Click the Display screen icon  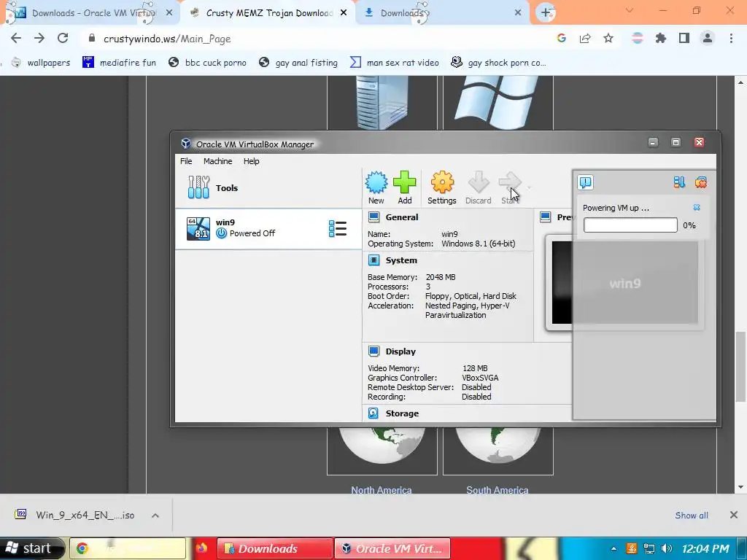click(x=374, y=351)
